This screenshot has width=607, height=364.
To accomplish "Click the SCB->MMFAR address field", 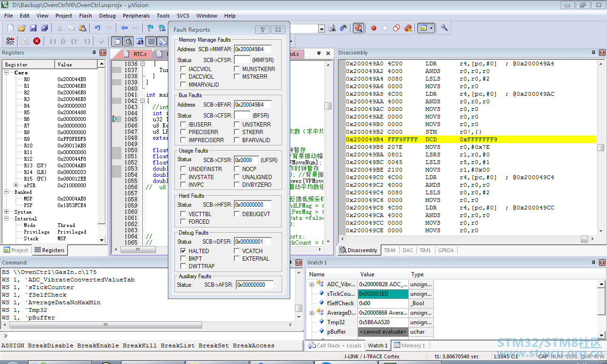I will pyautogui.click(x=252, y=49).
